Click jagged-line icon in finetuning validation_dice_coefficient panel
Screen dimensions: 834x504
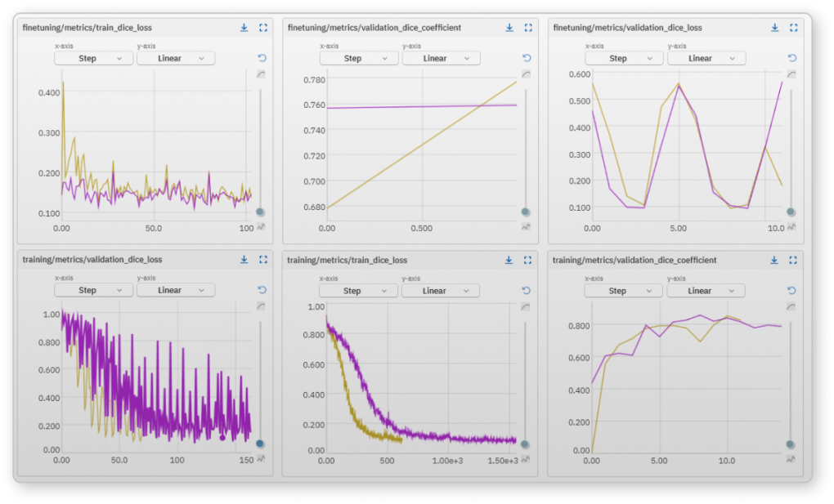[x=526, y=227]
